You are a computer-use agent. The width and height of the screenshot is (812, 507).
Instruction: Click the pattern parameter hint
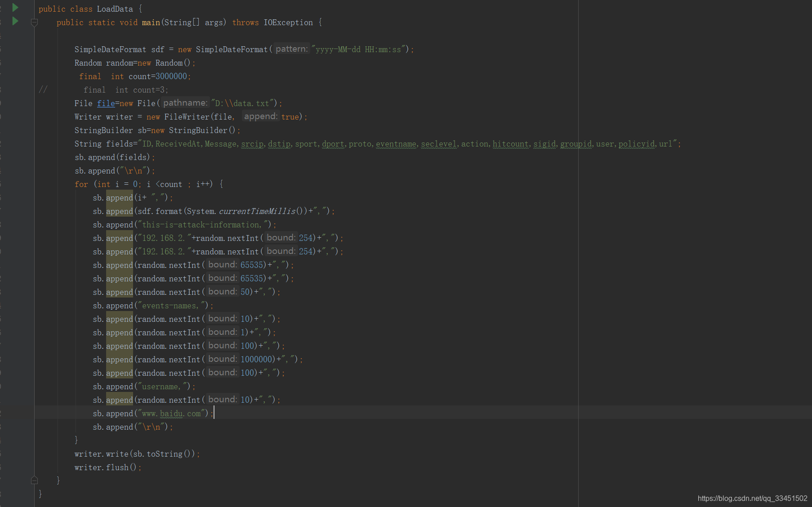292,49
